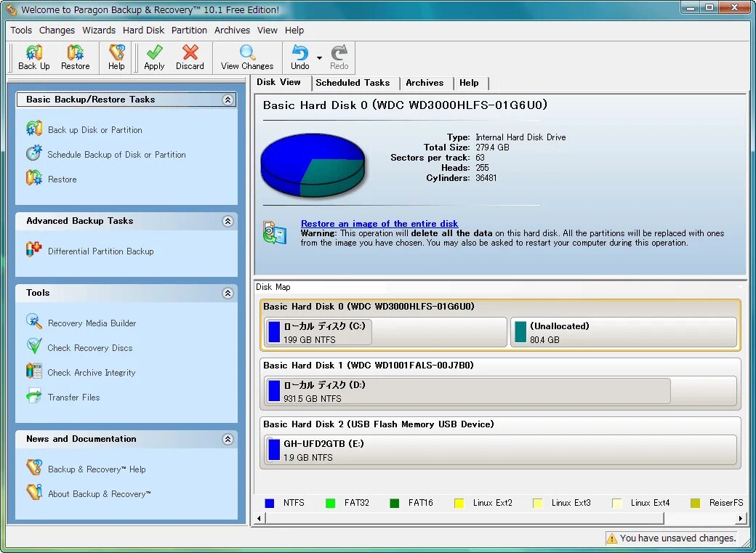The height and width of the screenshot is (553, 756).
Task: Click the FAT32 legend color swatch
Action: (x=330, y=503)
